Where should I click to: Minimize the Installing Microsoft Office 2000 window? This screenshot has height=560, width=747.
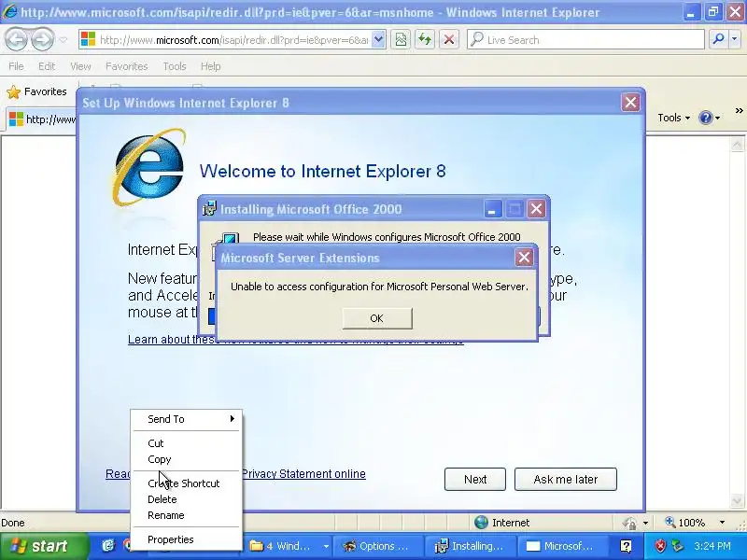[493, 209]
